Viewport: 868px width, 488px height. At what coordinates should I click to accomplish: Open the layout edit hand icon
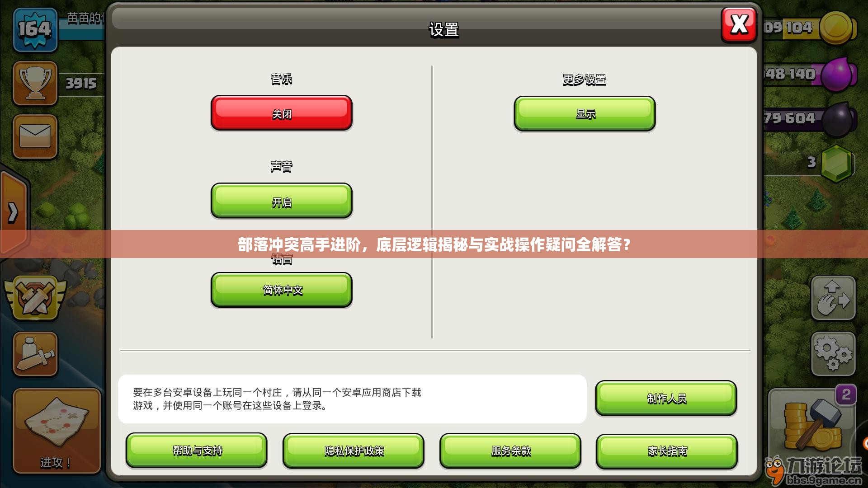coord(833,298)
